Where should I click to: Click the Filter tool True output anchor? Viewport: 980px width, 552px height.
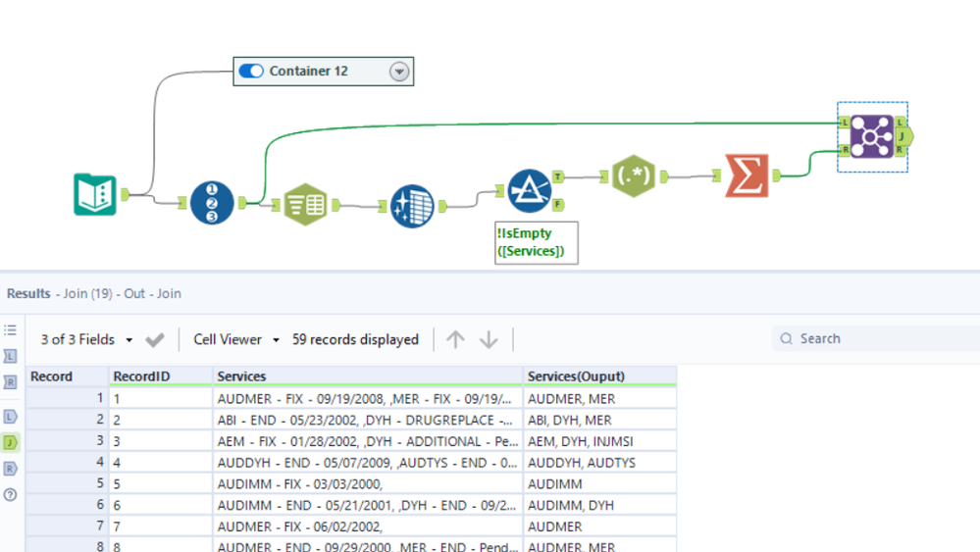[x=558, y=176]
